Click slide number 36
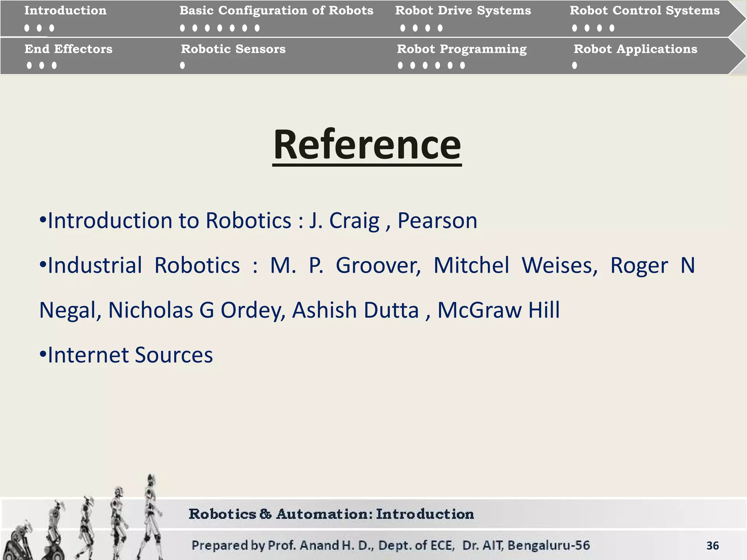The width and height of the screenshot is (747, 560). 712,546
